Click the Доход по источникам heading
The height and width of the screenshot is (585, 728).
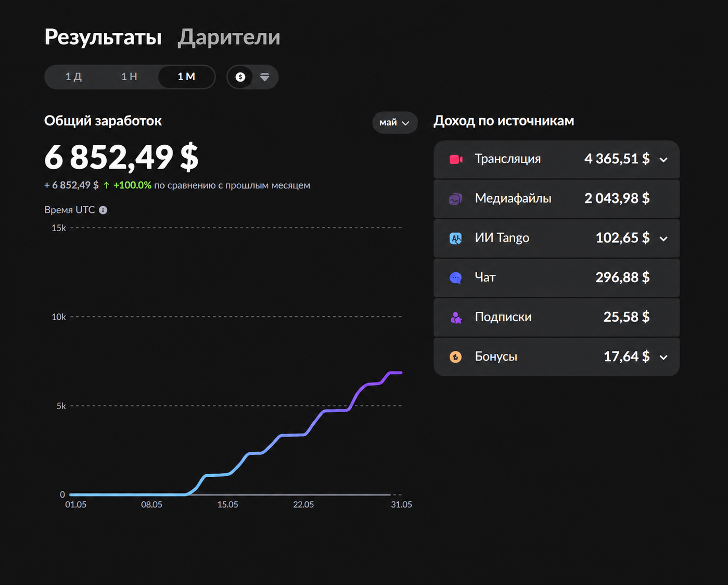click(504, 121)
